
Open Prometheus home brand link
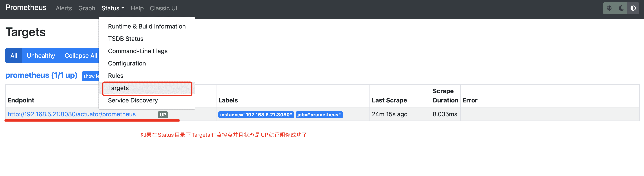[26, 8]
